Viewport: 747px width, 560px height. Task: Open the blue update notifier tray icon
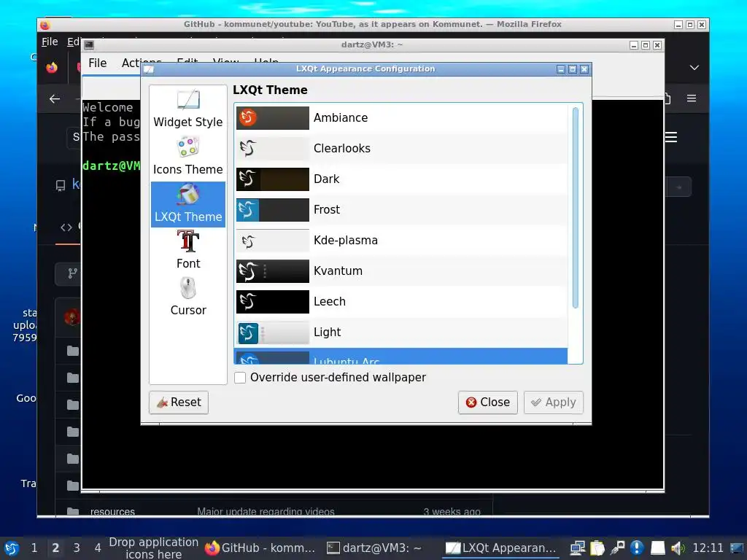[637, 548]
